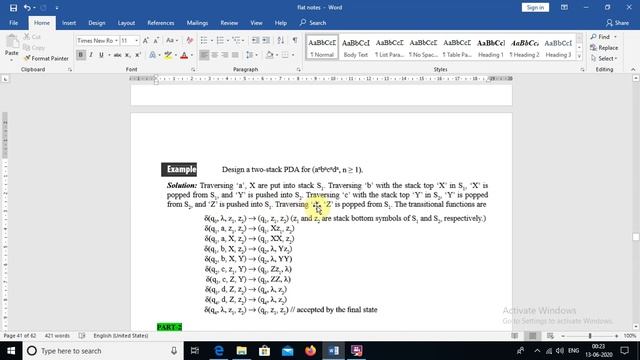This screenshot has height=360, width=640.
Task: Adjust the zoom slider handle
Action: tap(590, 336)
